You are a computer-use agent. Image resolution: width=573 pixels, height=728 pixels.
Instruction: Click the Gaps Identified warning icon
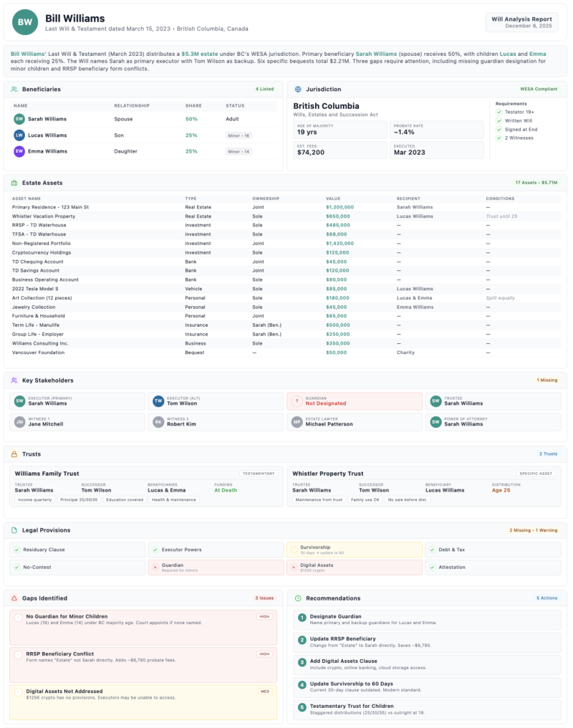(x=14, y=598)
